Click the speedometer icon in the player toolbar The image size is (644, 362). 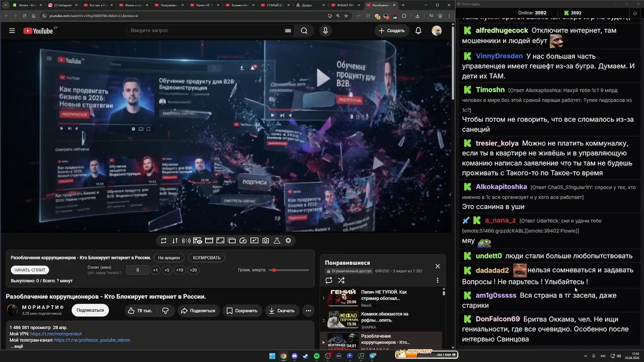pos(243,241)
